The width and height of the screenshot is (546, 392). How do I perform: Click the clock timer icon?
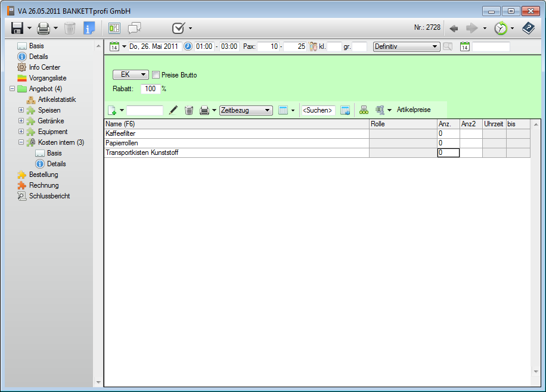coord(501,28)
